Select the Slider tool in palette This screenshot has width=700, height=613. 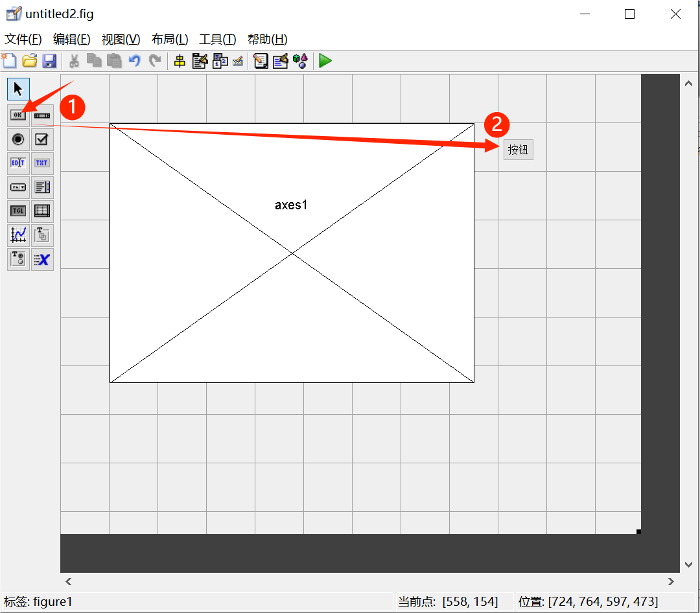click(43, 115)
